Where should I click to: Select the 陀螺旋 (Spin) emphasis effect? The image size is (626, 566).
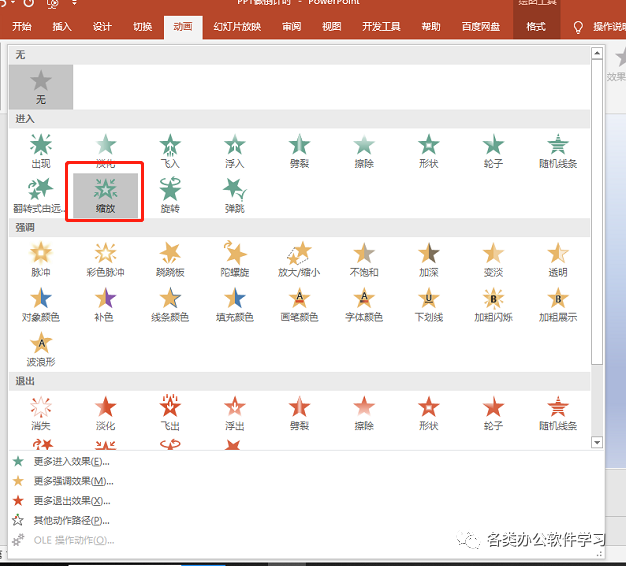234,257
